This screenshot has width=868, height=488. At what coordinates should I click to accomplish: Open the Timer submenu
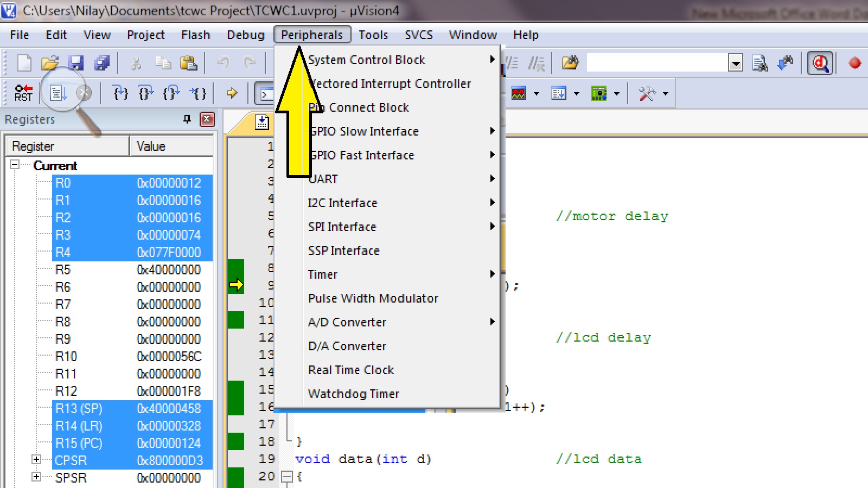[387, 274]
